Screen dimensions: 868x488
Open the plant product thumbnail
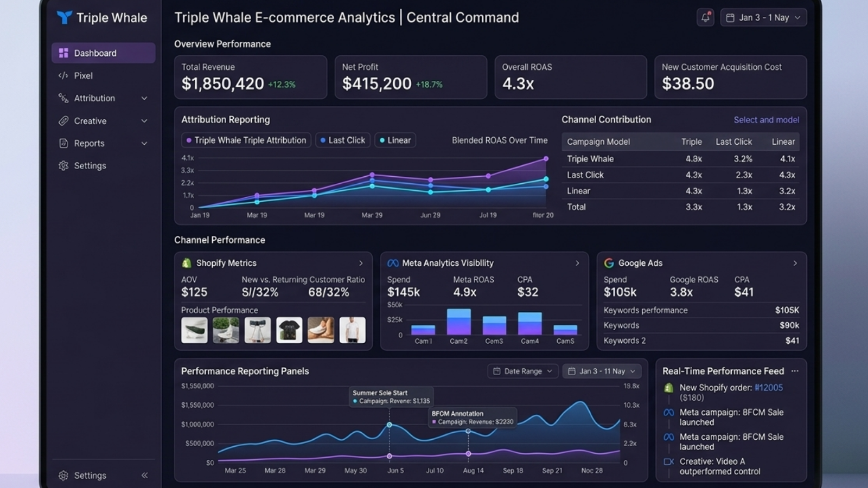[226, 330]
